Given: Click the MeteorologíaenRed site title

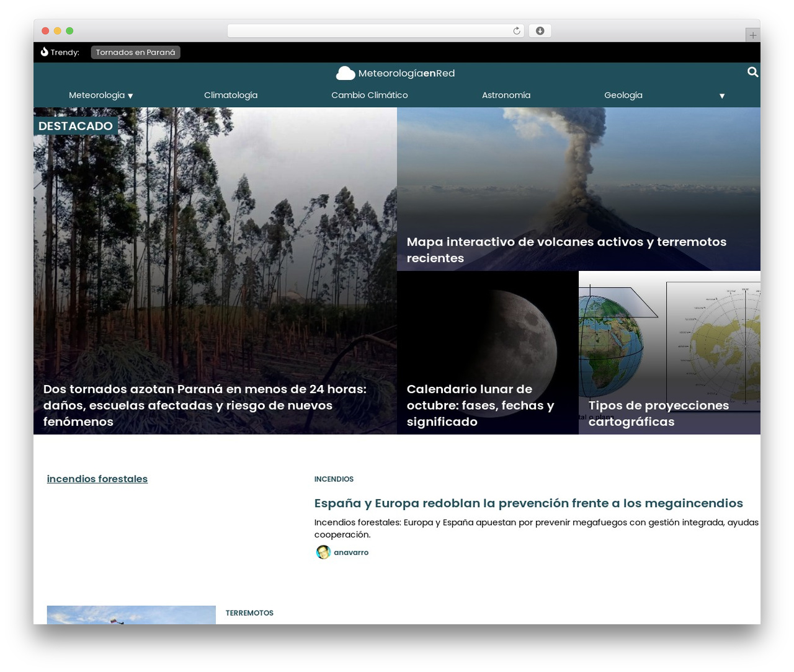Looking at the screenshot, I should [x=407, y=73].
